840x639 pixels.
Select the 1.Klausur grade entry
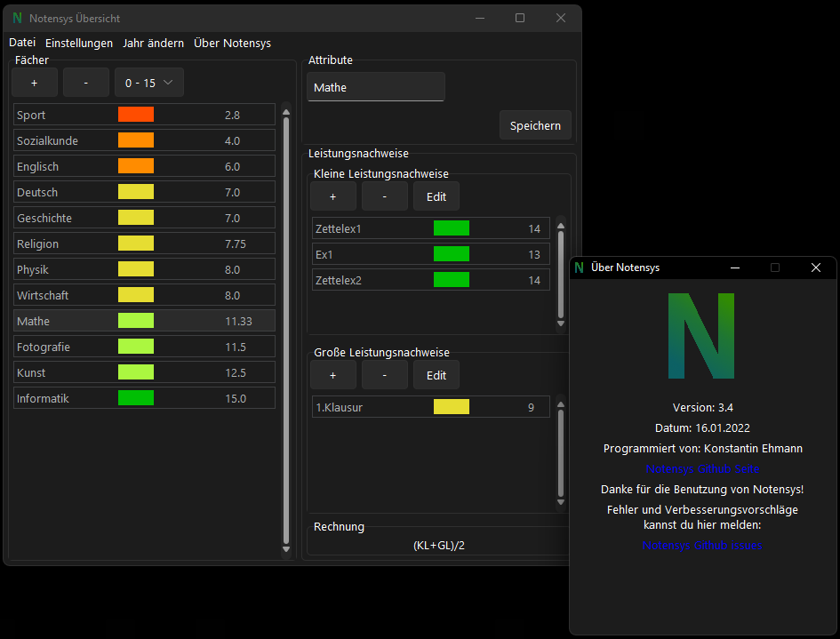click(431, 406)
